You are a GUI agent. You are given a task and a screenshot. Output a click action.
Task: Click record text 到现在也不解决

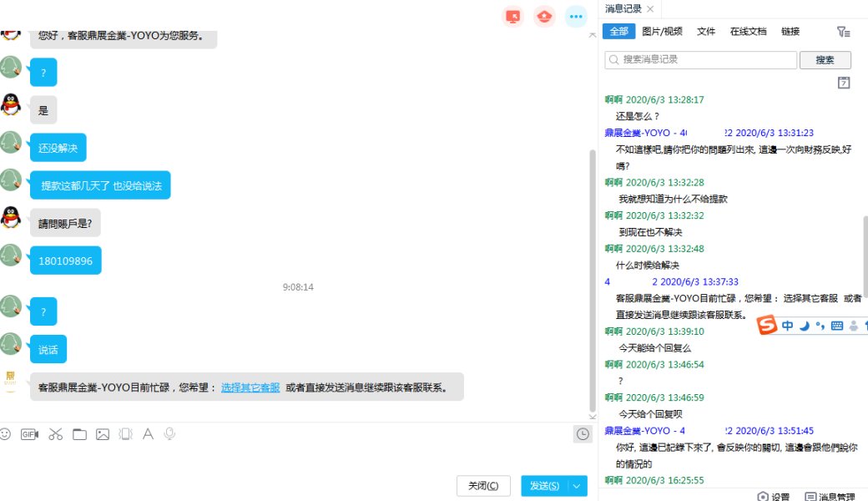(x=650, y=232)
